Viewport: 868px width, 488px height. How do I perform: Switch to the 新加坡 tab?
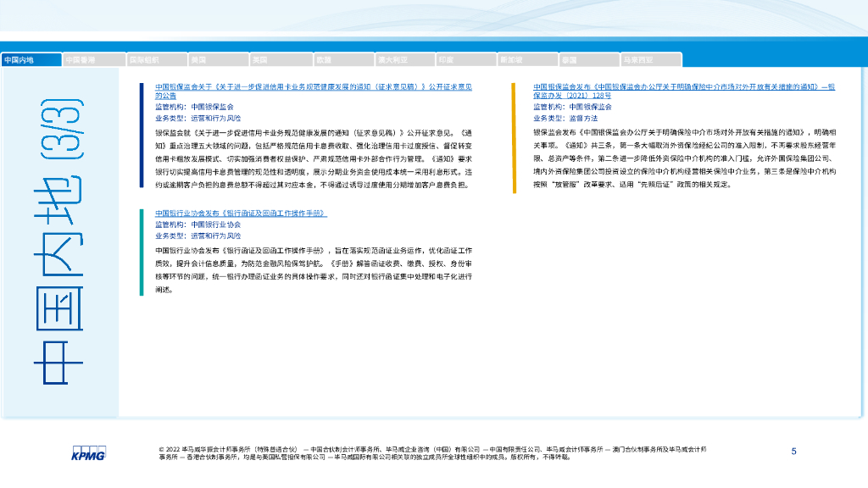527,60
